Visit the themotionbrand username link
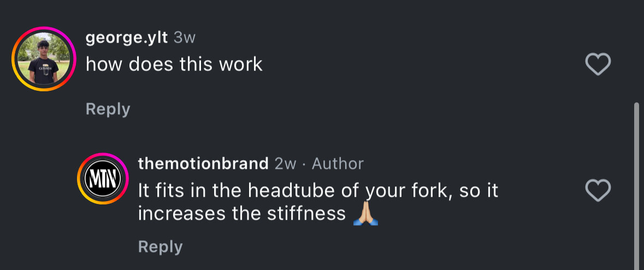 [x=203, y=163]
